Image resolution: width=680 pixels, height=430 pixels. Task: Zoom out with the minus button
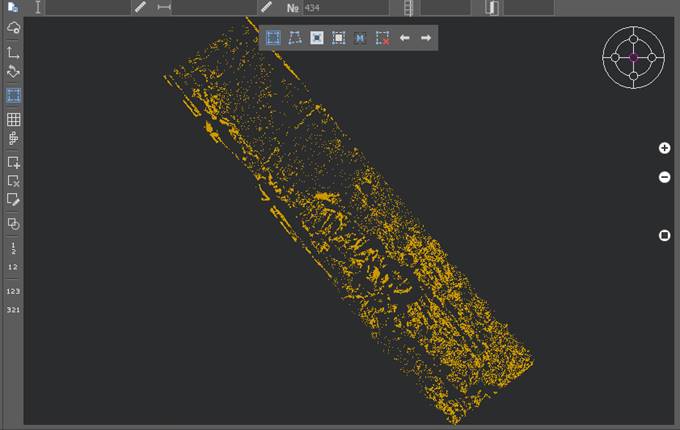664,177
